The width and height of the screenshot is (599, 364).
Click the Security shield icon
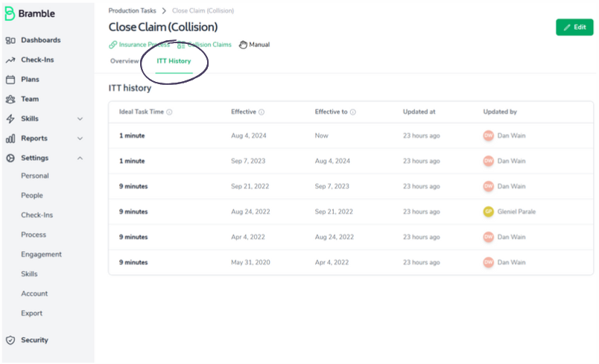tap(10, 340)
